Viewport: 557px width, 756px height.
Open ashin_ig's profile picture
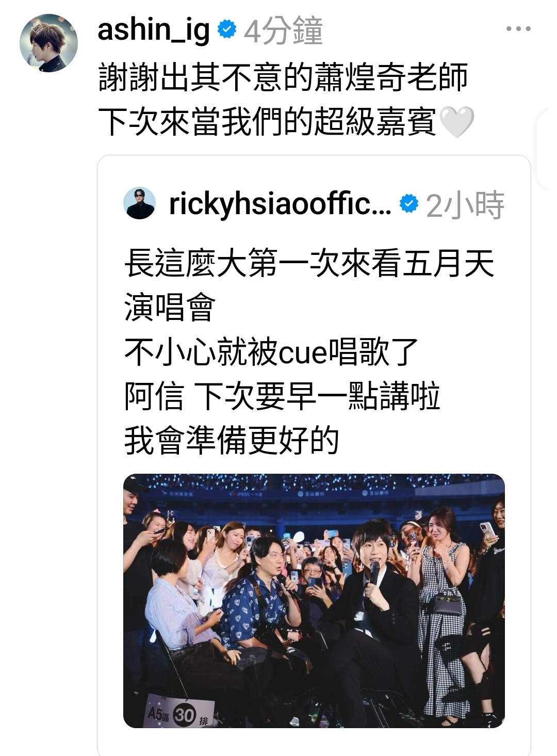[x=48, y=43]
